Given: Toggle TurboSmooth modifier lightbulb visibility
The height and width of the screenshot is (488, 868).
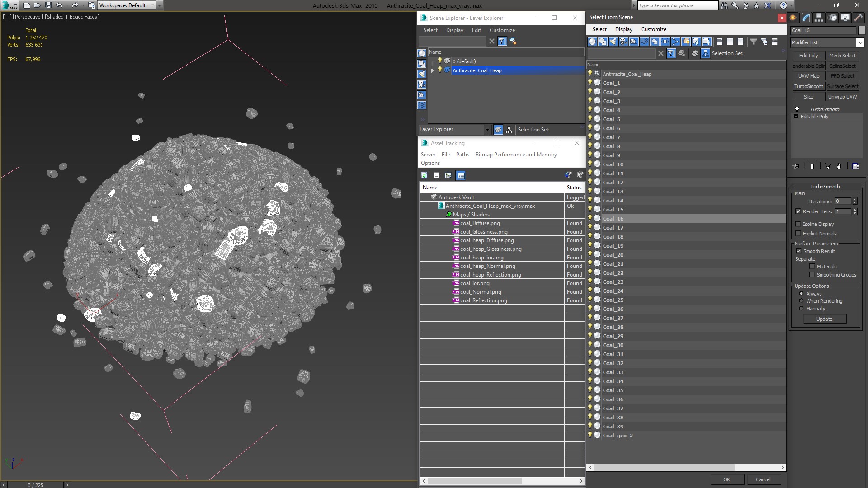Looking at the screenshot, I should 797,109.
